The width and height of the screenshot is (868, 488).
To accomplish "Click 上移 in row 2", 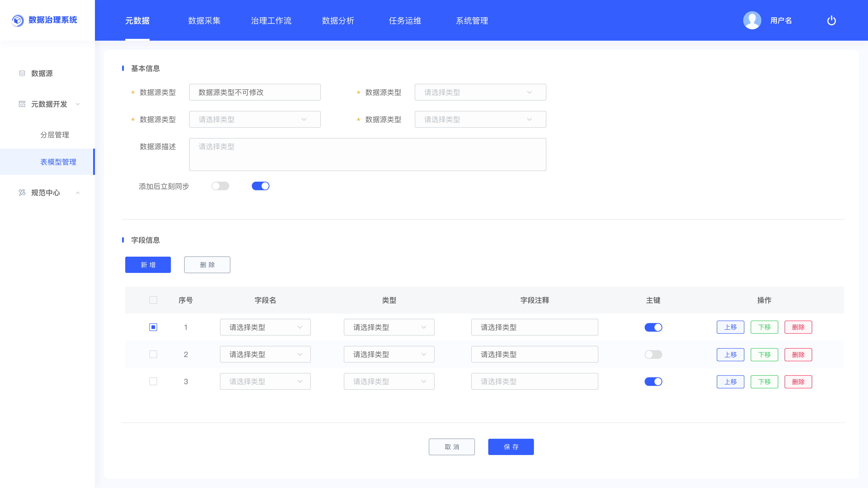I will click(x=730, y=355).
